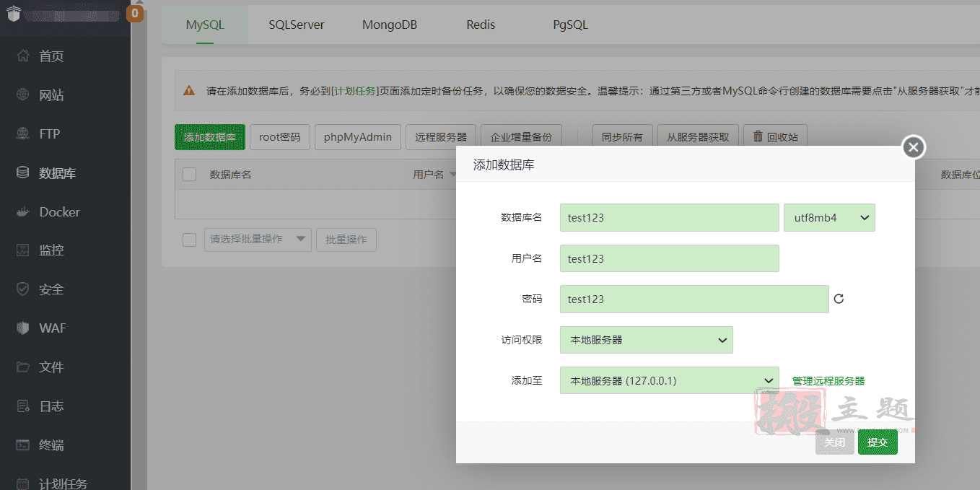This screenshot has height=490, width=980.
Task: Click the 终端 terminal icon in sidebar
Action: [x=23, y=445]
